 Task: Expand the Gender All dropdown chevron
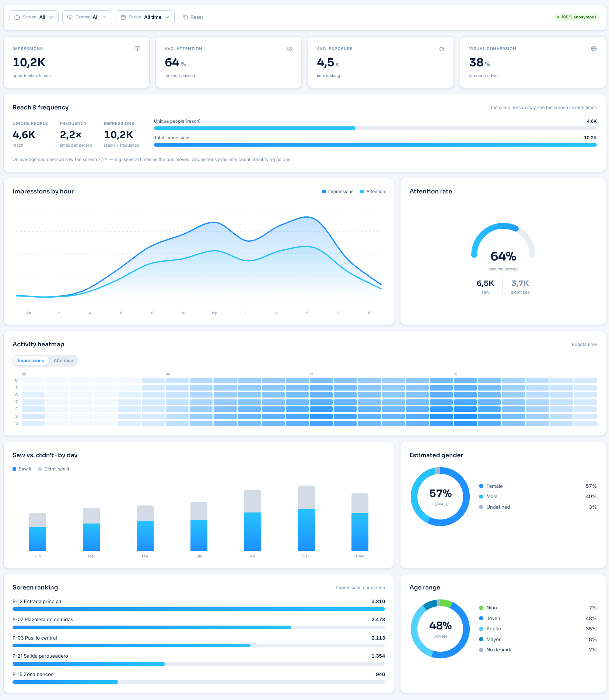click(105, 17)
